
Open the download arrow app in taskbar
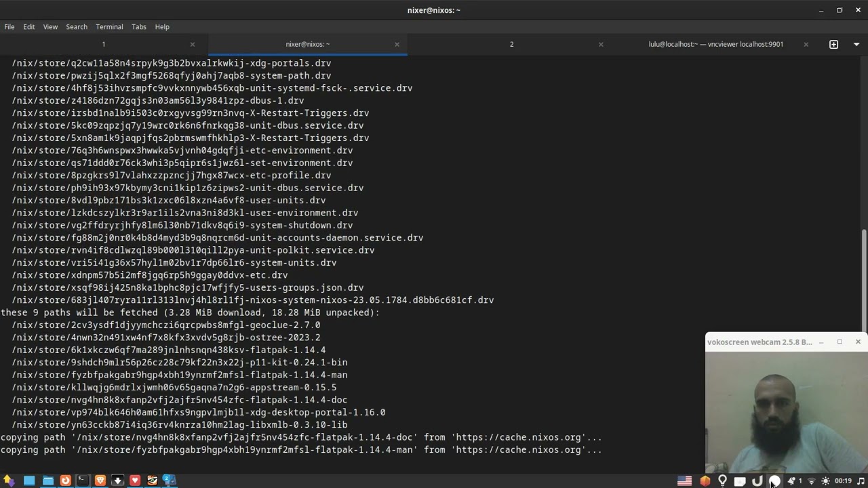point(117,481)
